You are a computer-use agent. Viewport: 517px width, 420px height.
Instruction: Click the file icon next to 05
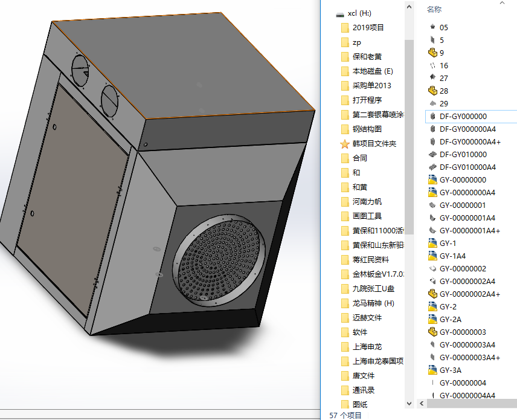point(432,27)
